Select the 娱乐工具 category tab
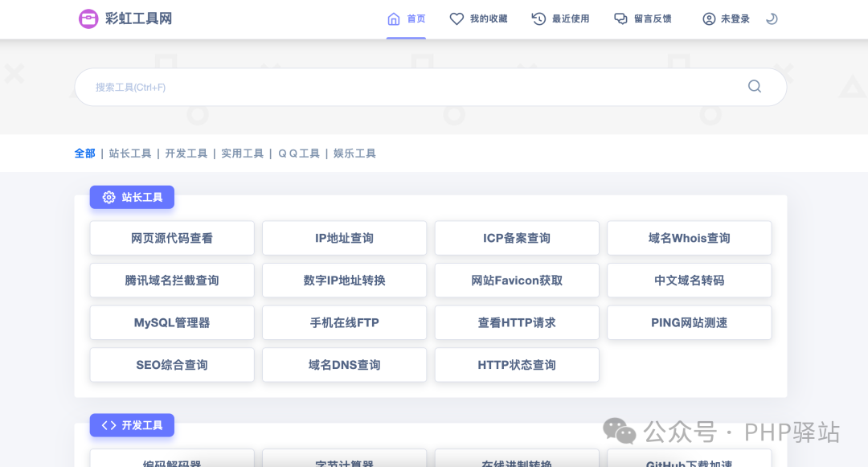Screen dimensions: 868x467 click(x=354, y=153)
